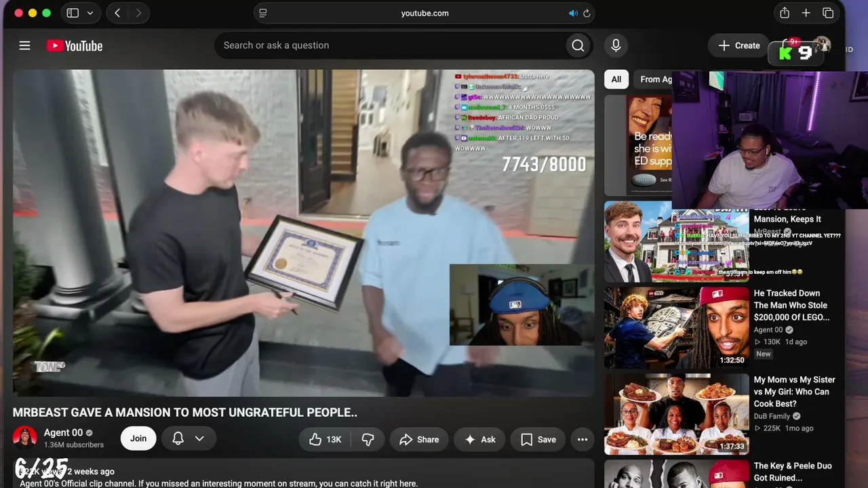Click the verified badge next to DuB Family
Screen dimensions: 868x488
coord(797,416)
